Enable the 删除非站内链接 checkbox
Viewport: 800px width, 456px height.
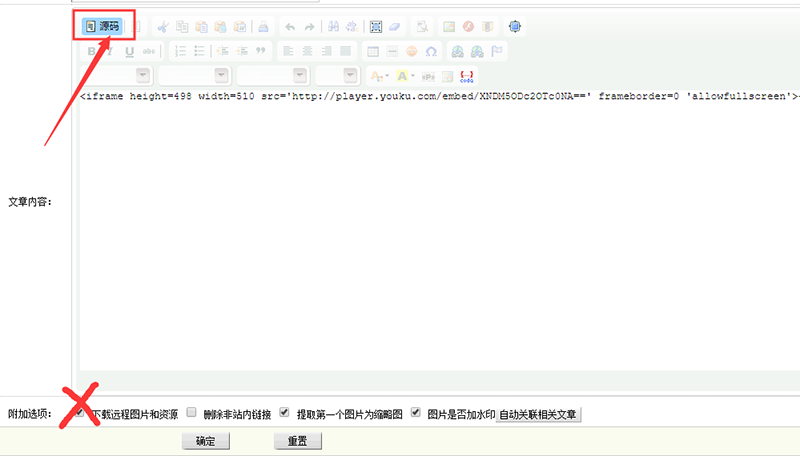[x=191, y=412]
